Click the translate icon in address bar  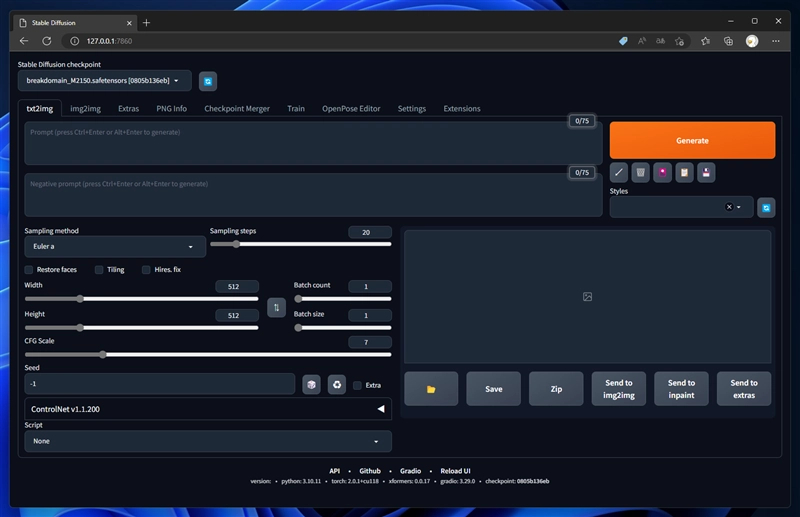tap(660, 41)
